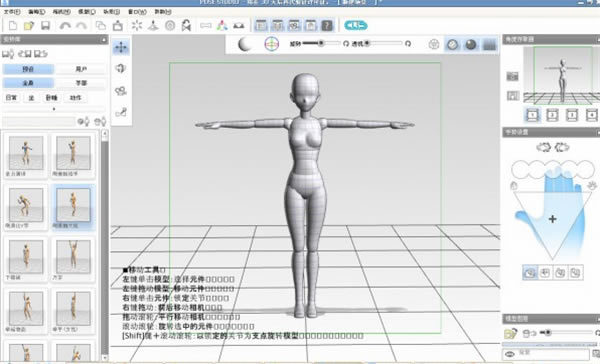Toggle the grid floor display button

489,44
